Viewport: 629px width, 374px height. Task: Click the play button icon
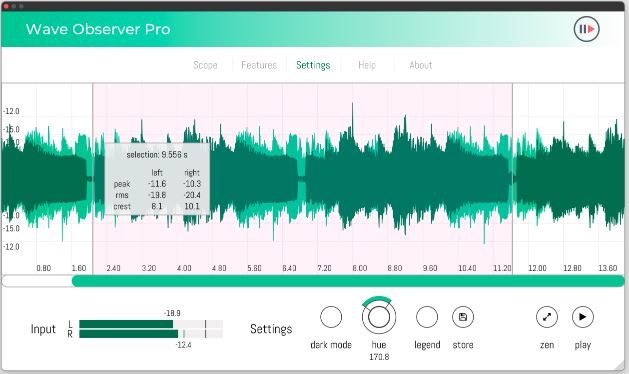point(583,317)
